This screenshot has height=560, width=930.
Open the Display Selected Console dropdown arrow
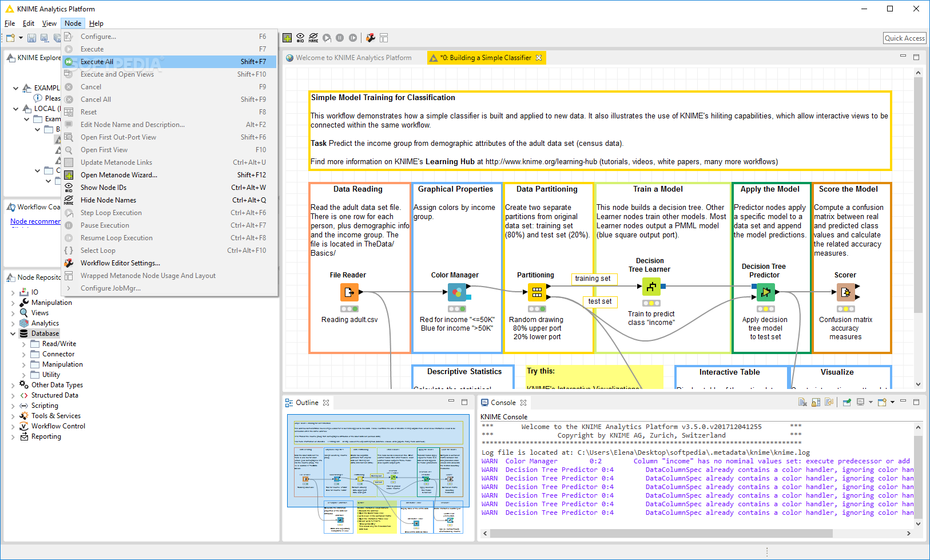[x=871, y=402]
